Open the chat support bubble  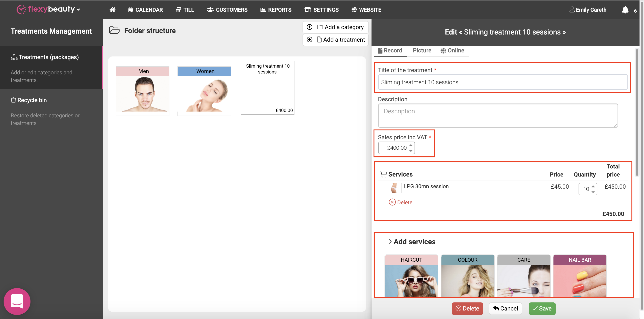pos(17,302)
